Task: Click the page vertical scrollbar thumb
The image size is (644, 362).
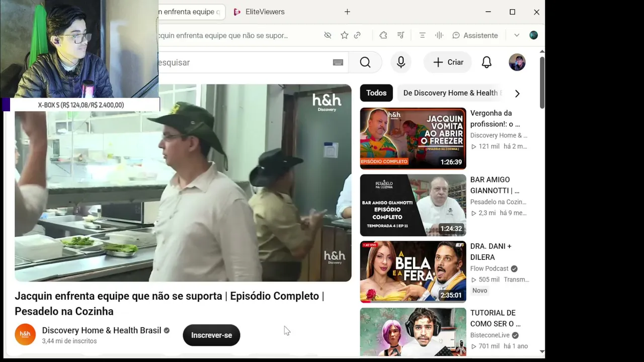Action: point(542,81)
